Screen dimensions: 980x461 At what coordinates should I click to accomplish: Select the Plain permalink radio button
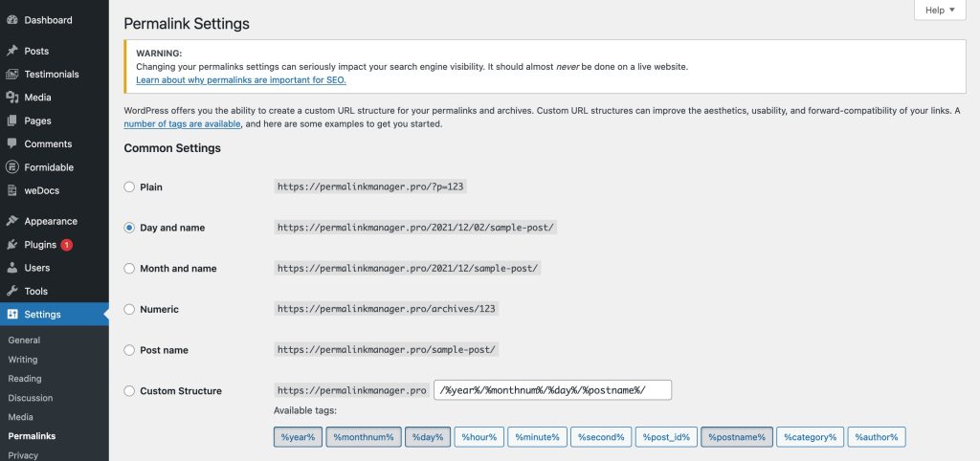pyautogui.click(x=129, y=187)
